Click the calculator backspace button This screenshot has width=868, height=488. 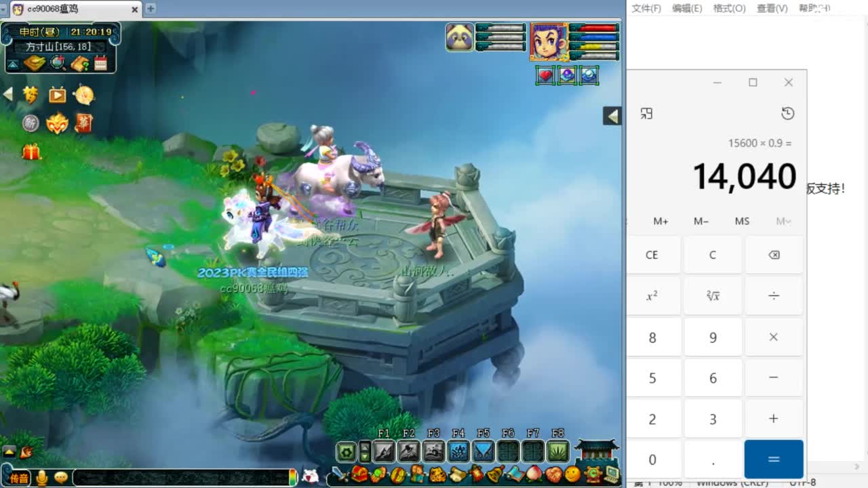tap(774, 255)
